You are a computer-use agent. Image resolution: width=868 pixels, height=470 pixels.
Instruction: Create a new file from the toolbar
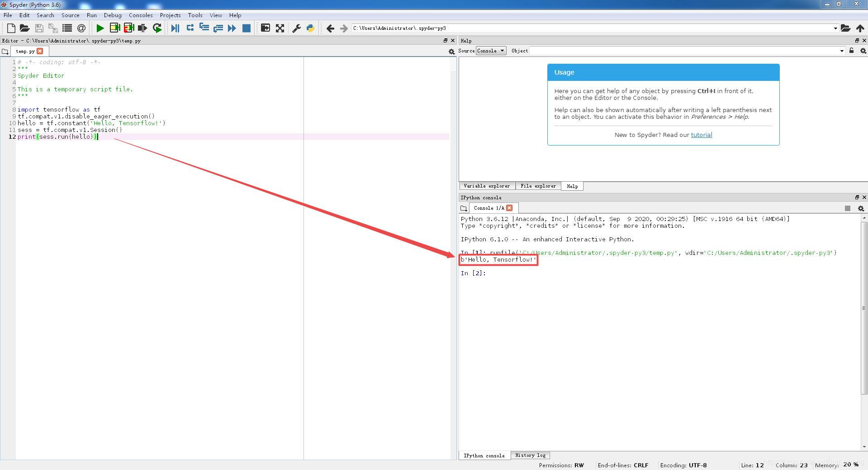click(11, 28)
